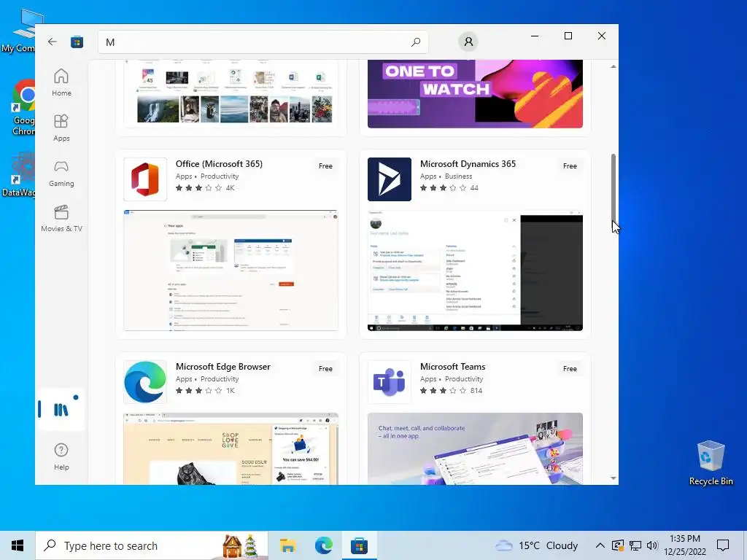747x560 pixels.
Task: Open Movies & TV in the sidebar
Action: [x=61, y=219]
